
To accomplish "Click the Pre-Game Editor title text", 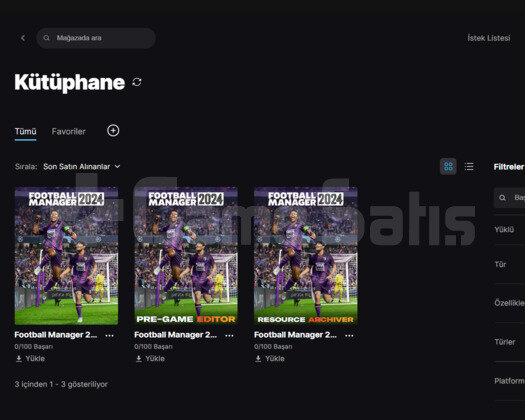I will 175,335.
